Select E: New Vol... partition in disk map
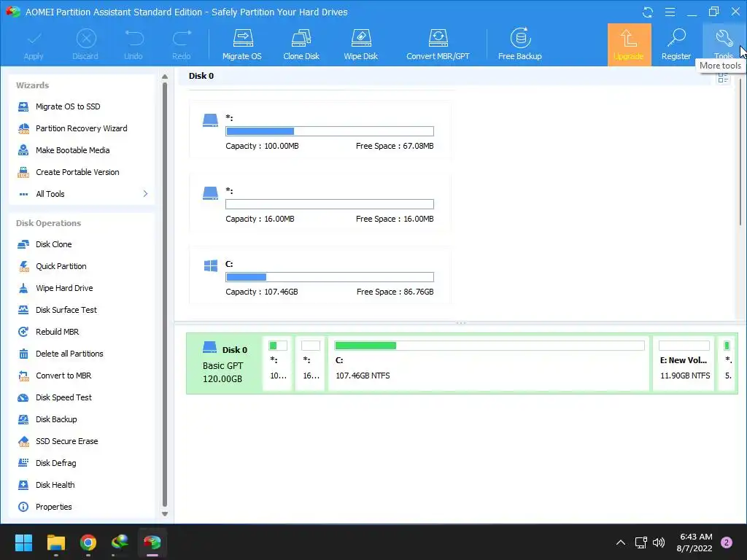747x560 pixels. click(x=684, y=364)
